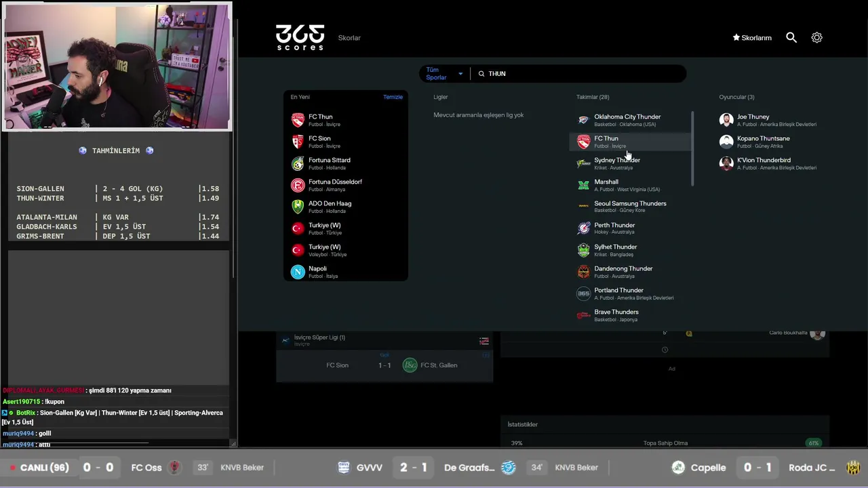Click Roda JC crest in ticker
Screen dimensions: 868x488
point(853,468)
